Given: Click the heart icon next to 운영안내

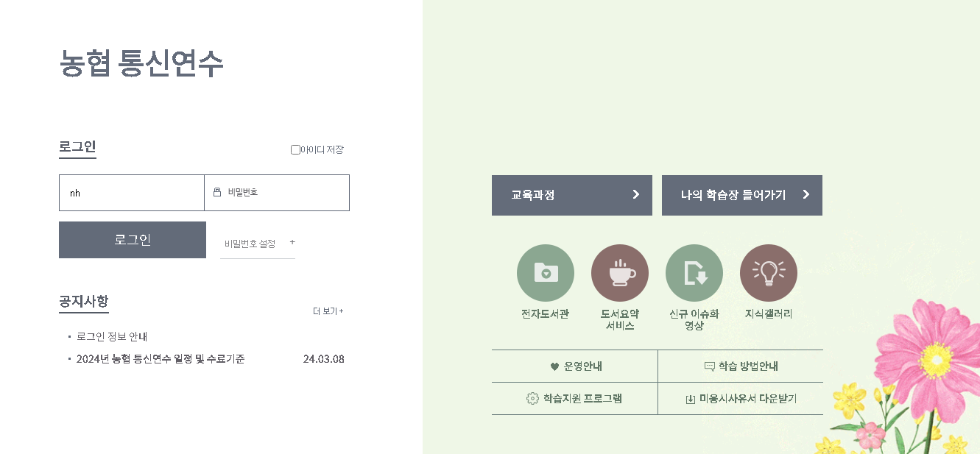Looking at the screenshot, I should point(555,365).
